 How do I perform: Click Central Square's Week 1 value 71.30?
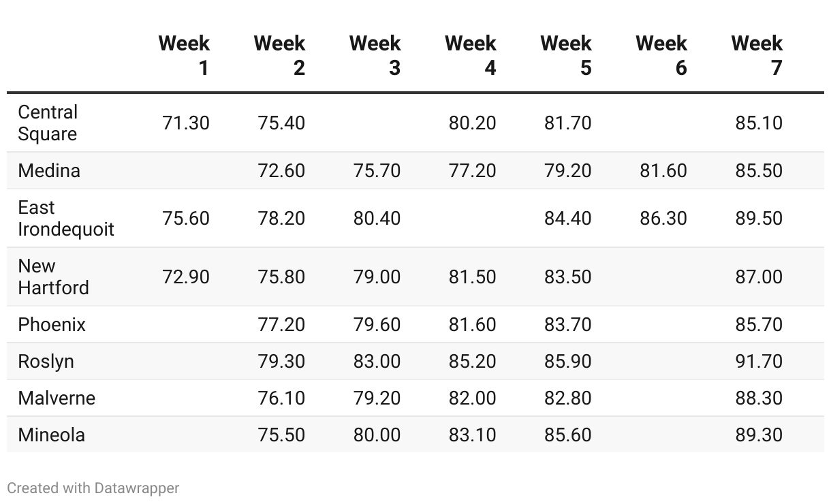pos(186,123)
